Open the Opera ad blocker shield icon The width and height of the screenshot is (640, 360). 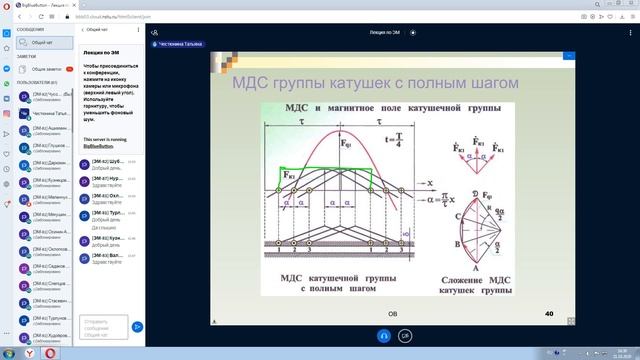593,17
